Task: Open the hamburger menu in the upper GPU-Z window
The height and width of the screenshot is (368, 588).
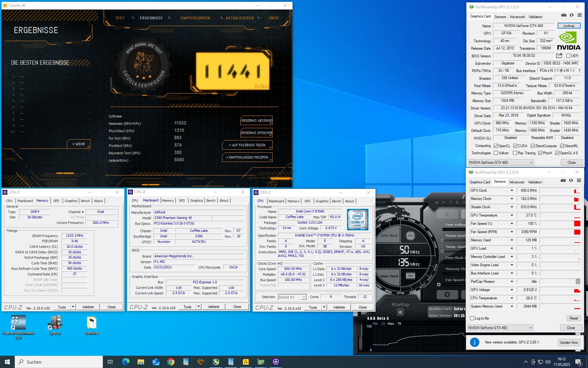Action: (579, 15)
